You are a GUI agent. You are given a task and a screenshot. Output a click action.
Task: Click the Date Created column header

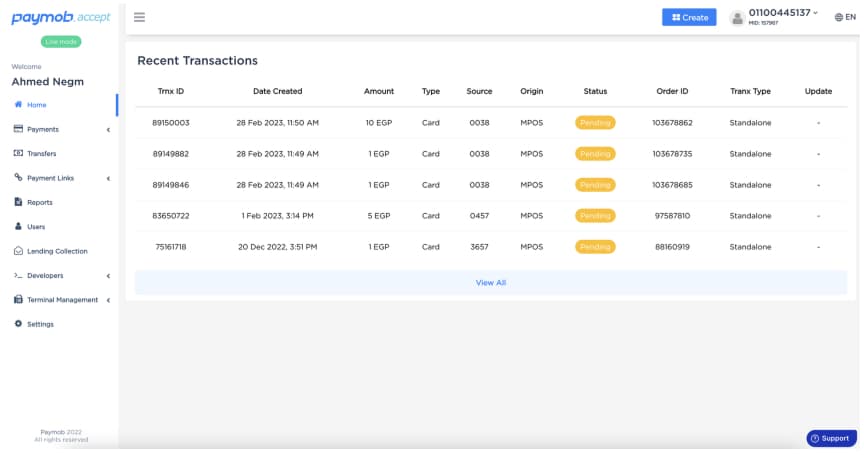[278, 91]
